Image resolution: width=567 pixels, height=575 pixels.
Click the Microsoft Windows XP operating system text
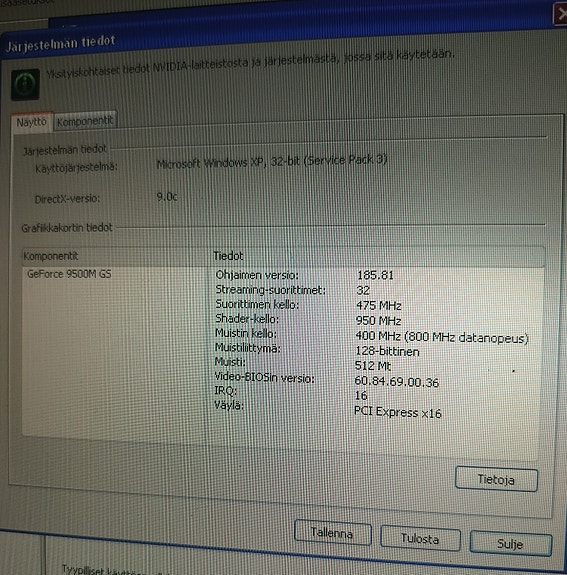pyautogui.click(x=272, y=161)
